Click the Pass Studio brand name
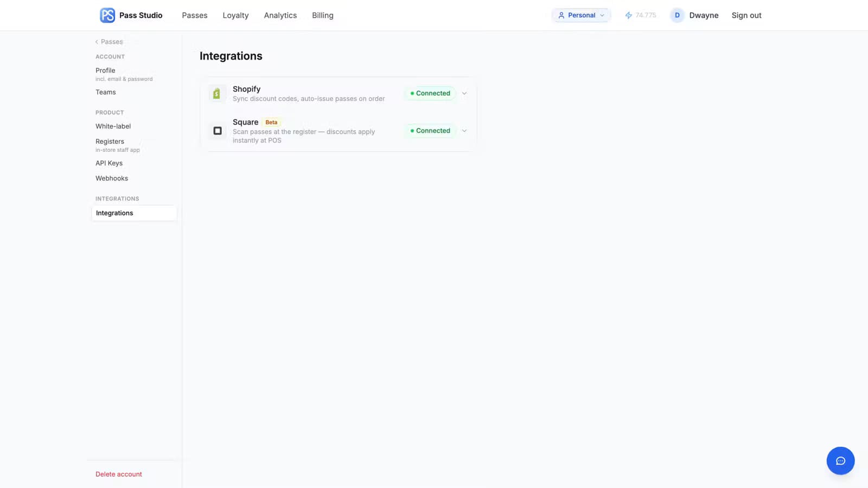Viewport: 868px width, 488px height. [x=141, y=15]
